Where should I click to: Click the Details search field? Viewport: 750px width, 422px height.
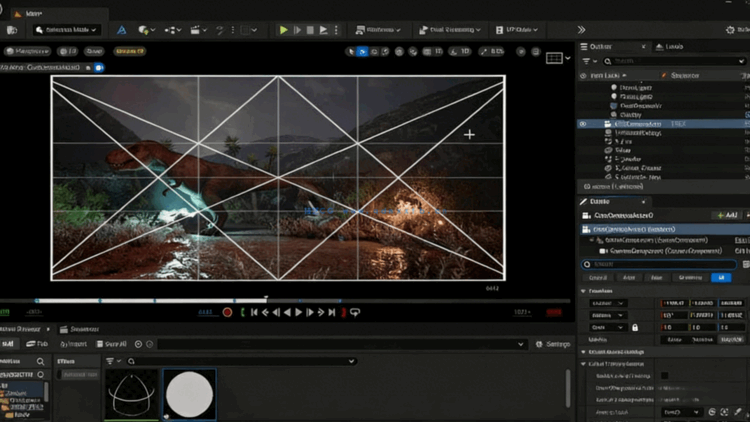[659, 264]
